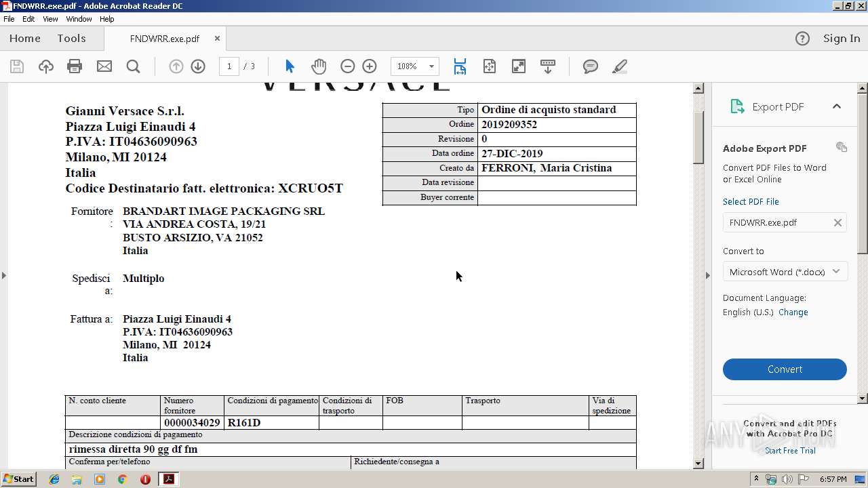This screenshot has width=868, height=488.
Task: Open the Edit menu
Action: (28, 19)
